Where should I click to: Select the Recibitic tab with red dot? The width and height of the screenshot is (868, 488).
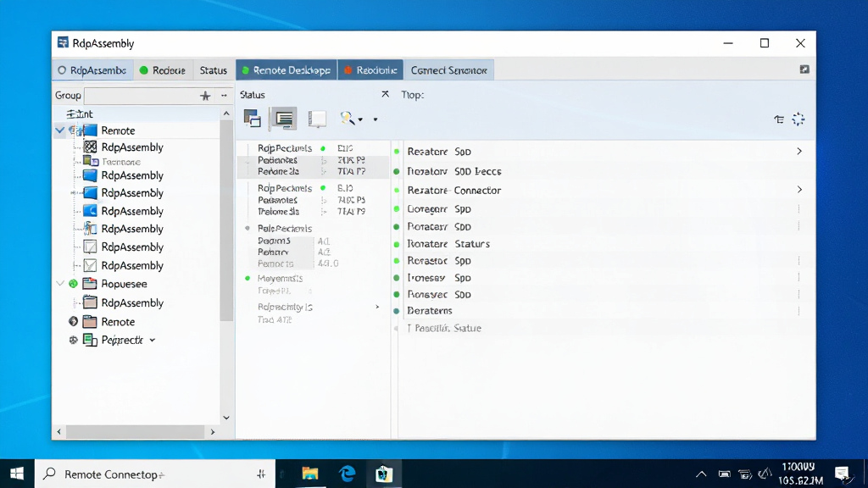click(x=371, y=70)
